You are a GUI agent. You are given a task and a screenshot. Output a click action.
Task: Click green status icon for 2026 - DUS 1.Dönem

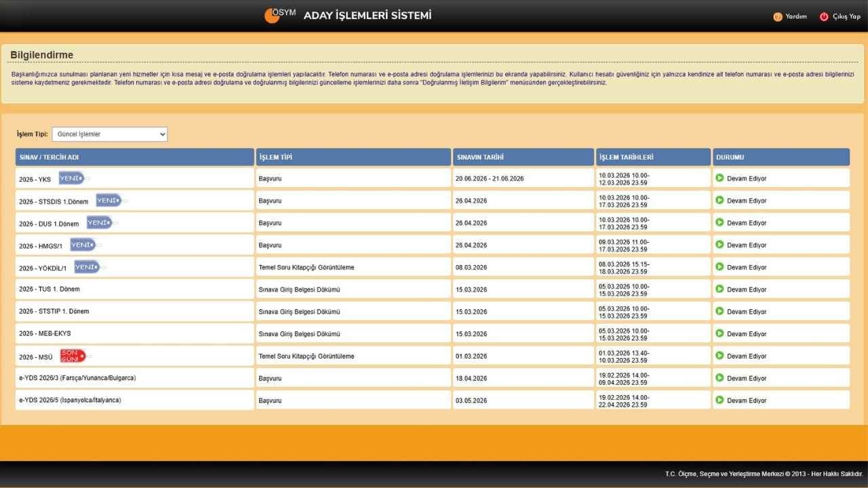(x=719, y=222)
